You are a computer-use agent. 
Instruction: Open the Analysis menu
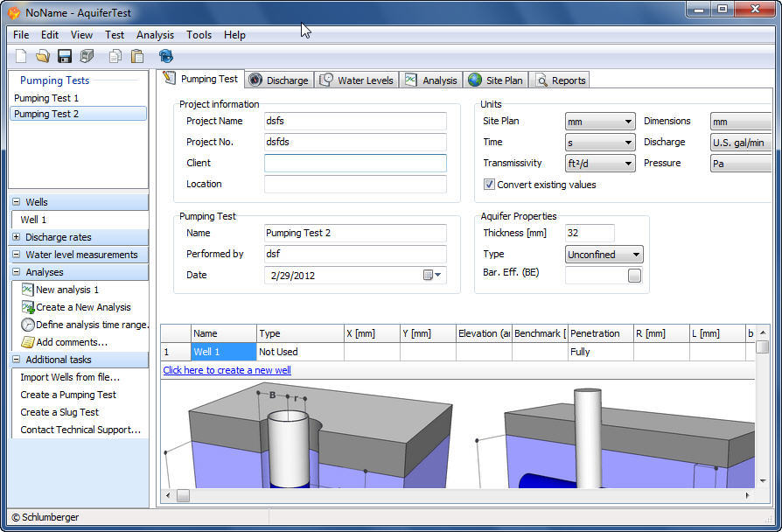155,35
